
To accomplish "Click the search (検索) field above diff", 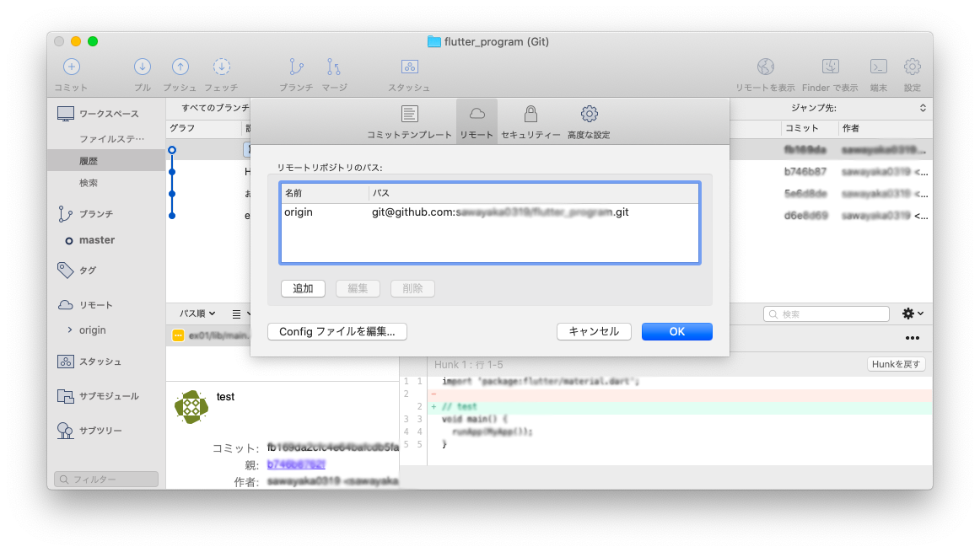I will [x=827, y=314].
